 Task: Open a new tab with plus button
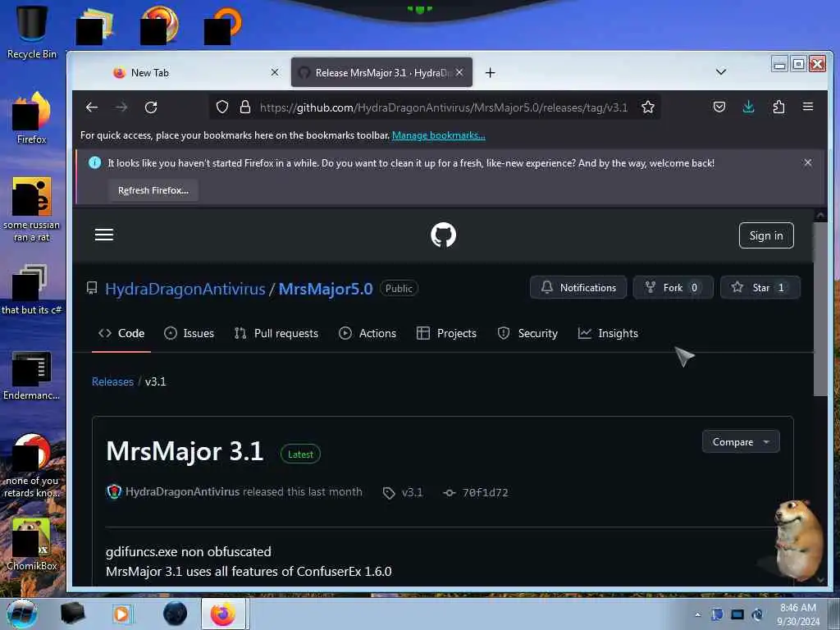[491, 72]
